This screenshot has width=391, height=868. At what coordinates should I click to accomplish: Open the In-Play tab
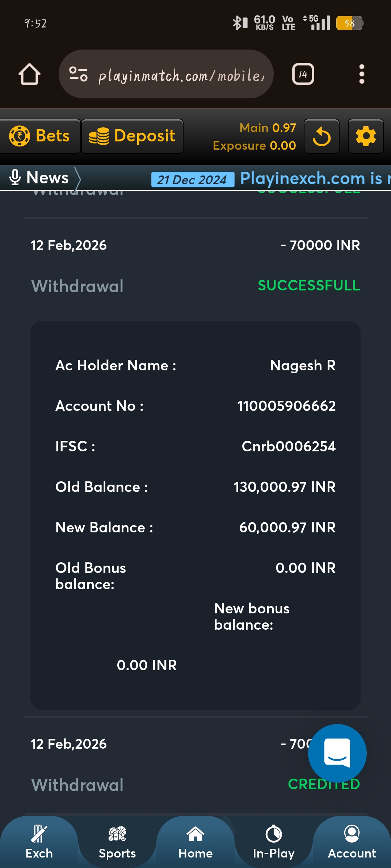[274, 842]
